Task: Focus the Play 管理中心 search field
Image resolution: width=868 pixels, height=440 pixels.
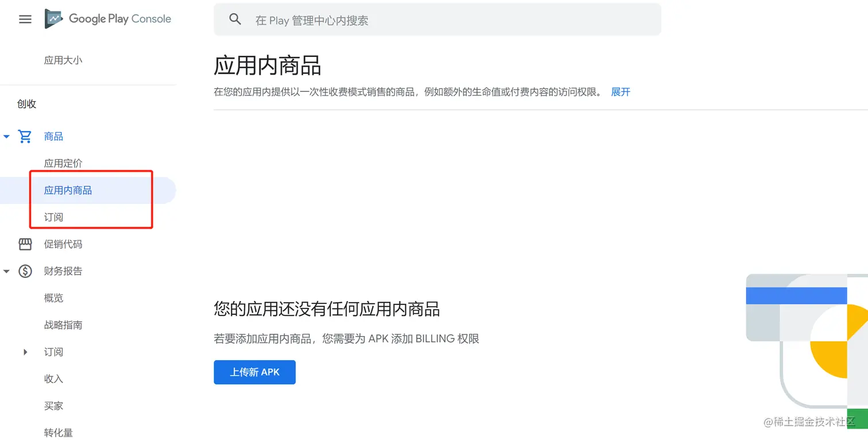Action: point(437,20)
